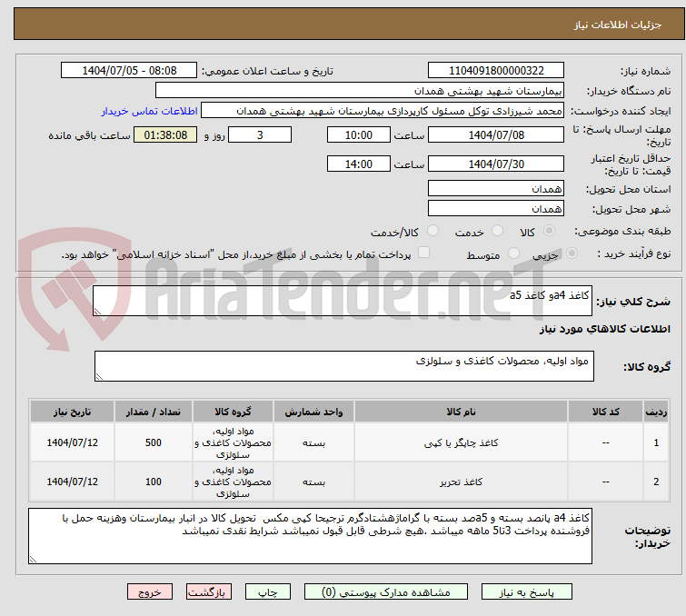
Task: Click the 'پاسخ به نیاز' button
Action: click(x=526, y=592)
